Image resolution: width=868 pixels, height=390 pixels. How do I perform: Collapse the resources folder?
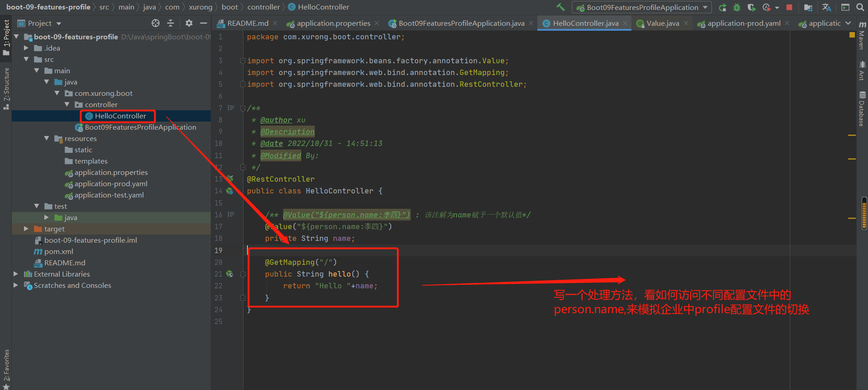tap(47, 138)
